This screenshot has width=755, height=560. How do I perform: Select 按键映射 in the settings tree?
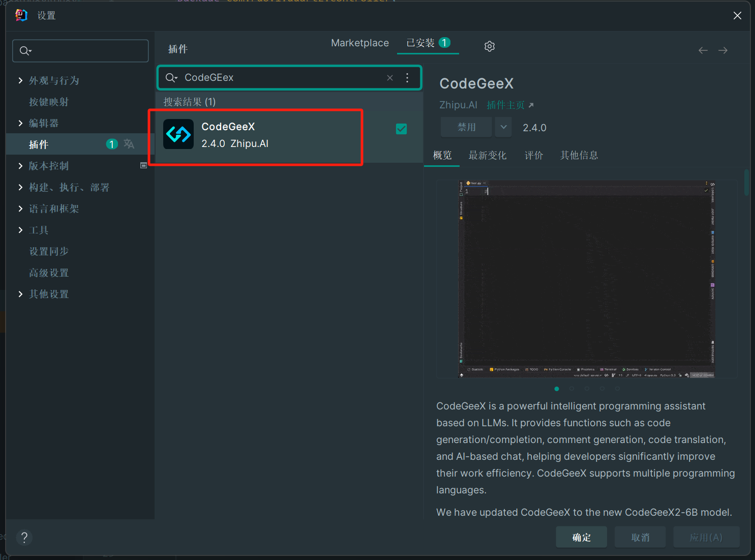pos(49,102)
